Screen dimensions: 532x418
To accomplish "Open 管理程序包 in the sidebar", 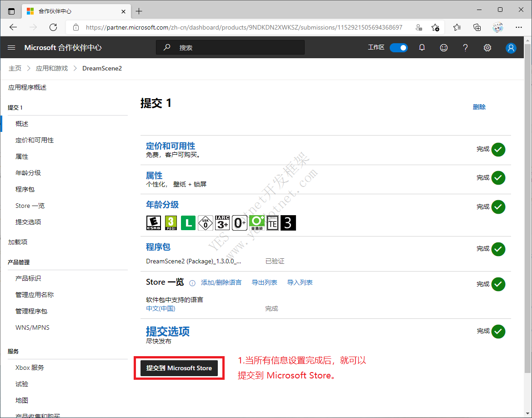I will [31, 311].
